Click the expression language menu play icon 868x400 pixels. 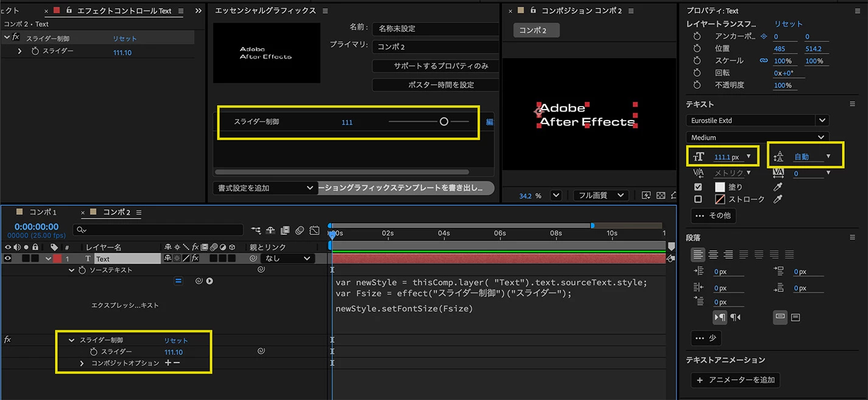(209, 281)
